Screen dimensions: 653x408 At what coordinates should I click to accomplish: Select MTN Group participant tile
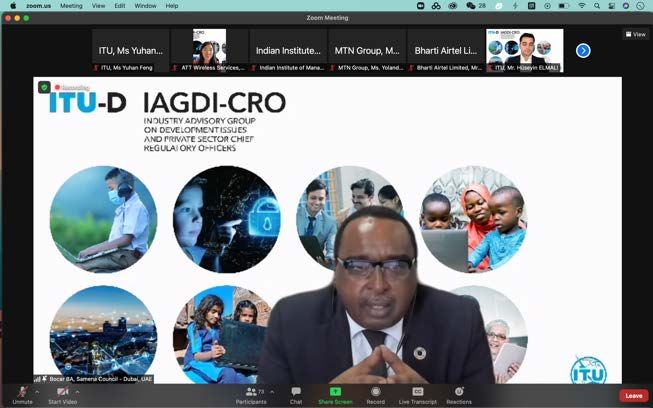[x=367, y=50]
